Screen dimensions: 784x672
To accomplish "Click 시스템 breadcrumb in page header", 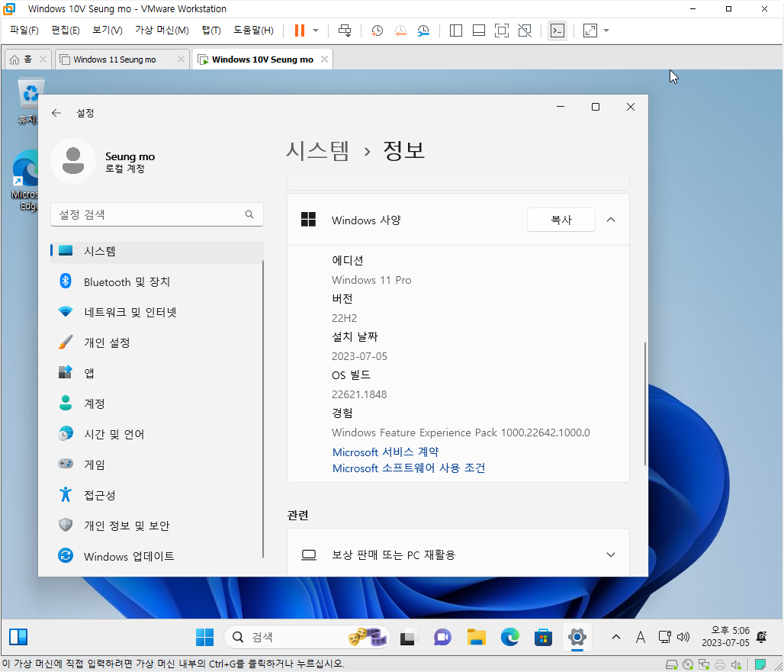I will (317, 150).
